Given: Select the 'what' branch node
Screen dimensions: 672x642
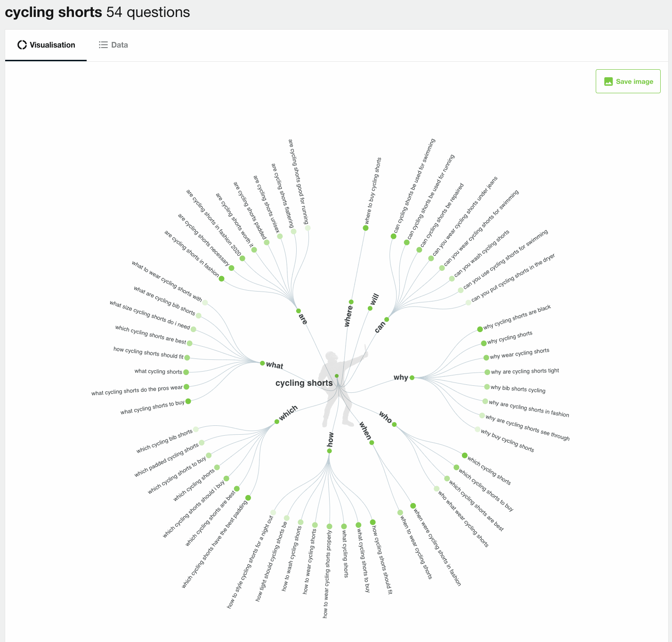Looking at the screenshot, I should (262, 363).
